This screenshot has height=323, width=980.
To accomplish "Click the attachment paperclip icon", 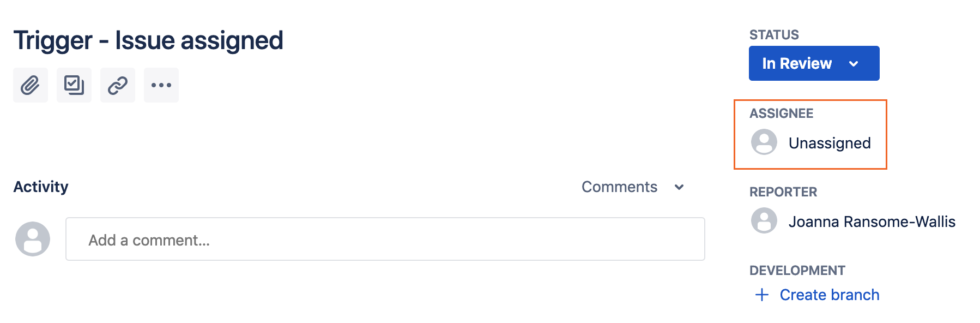I will point(31,85).
